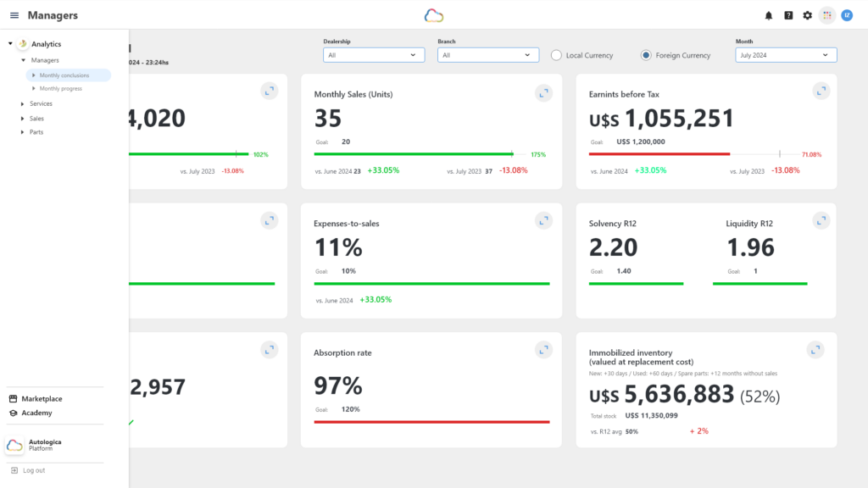Viewport: 868px width, 488px height.
Task: Select the Local Currency radio button
Action: 556,55
